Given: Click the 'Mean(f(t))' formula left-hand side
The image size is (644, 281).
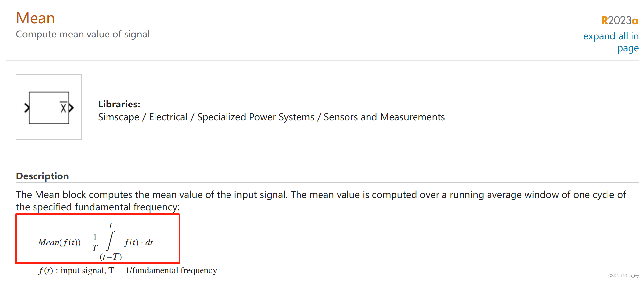Looking at the screenshot, I should coord(59,243).
